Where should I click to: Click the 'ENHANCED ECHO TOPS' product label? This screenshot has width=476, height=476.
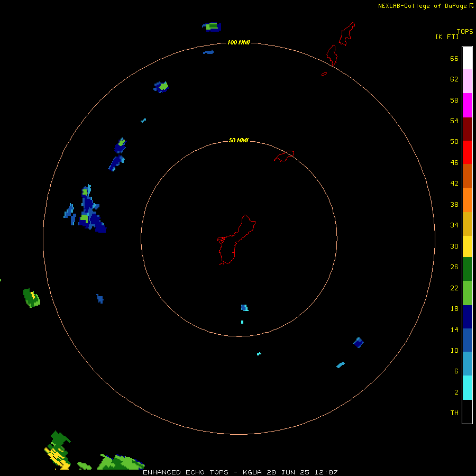[x=186, y=472]
